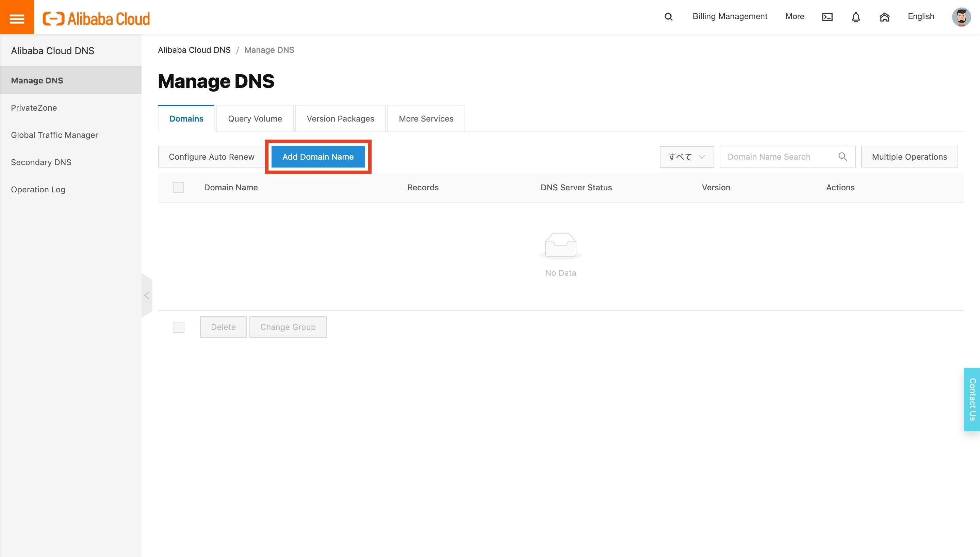Open the Contact Us side tab
The image size is (980, 557).
[972, 399]
